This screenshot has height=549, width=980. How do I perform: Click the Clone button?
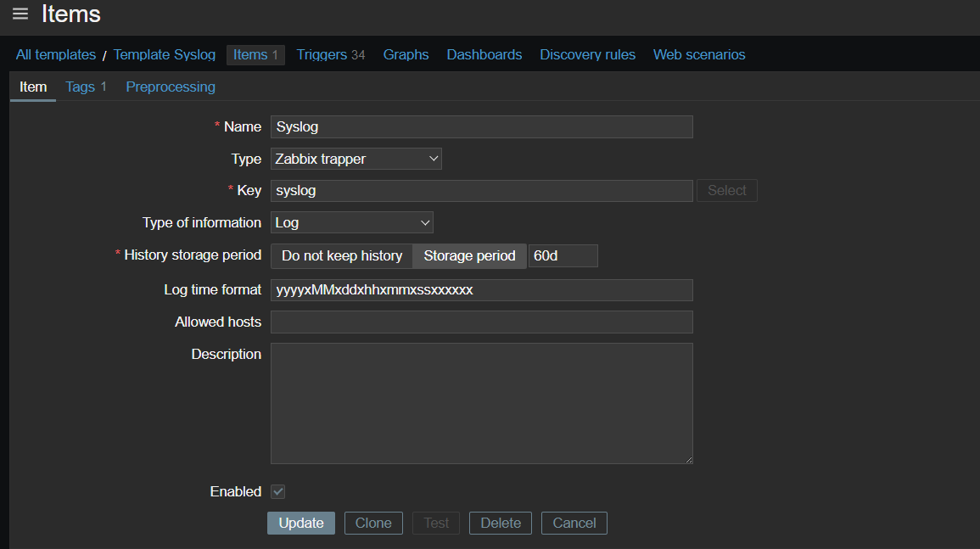coord(373,523)
